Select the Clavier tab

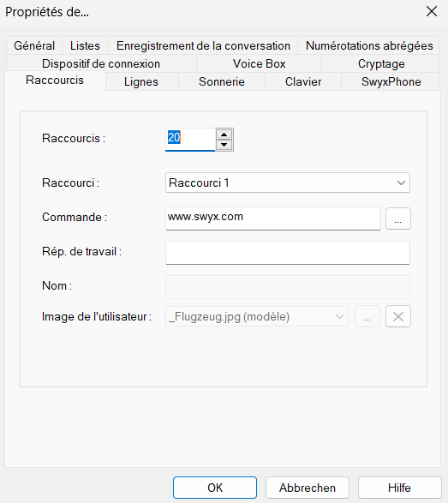(303, 81)
